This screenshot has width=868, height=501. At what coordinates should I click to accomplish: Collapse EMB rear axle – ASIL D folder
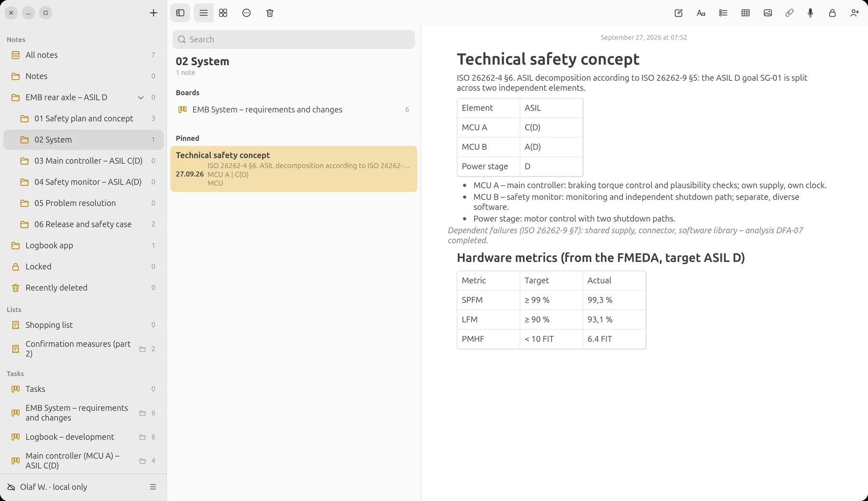[x=141, y=97]
